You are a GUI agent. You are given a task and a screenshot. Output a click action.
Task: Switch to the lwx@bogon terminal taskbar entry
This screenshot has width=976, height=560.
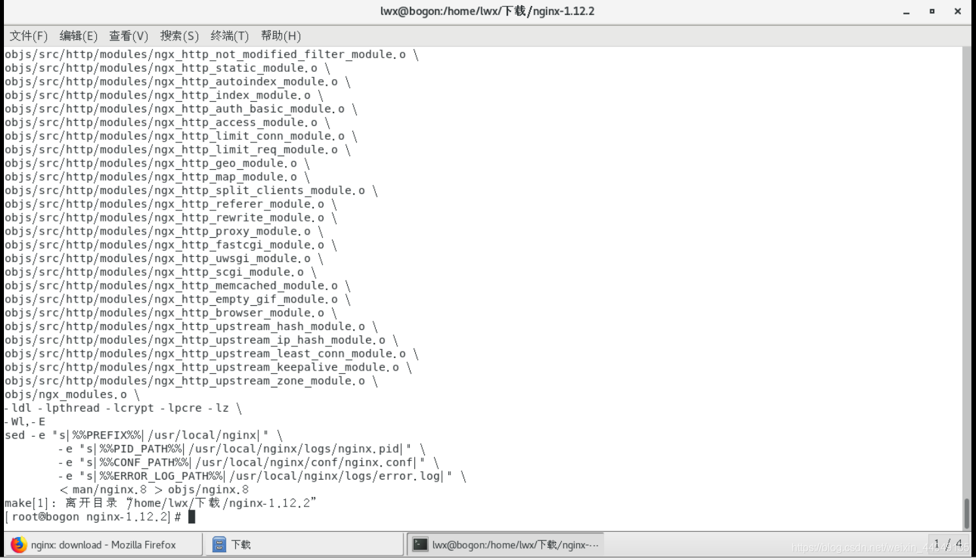point(505,544)
